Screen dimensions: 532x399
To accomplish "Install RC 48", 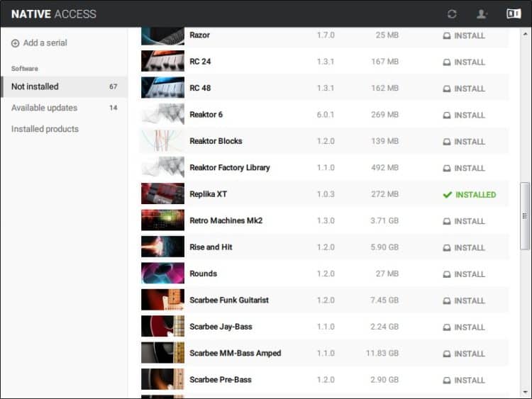I will (464, 89).
